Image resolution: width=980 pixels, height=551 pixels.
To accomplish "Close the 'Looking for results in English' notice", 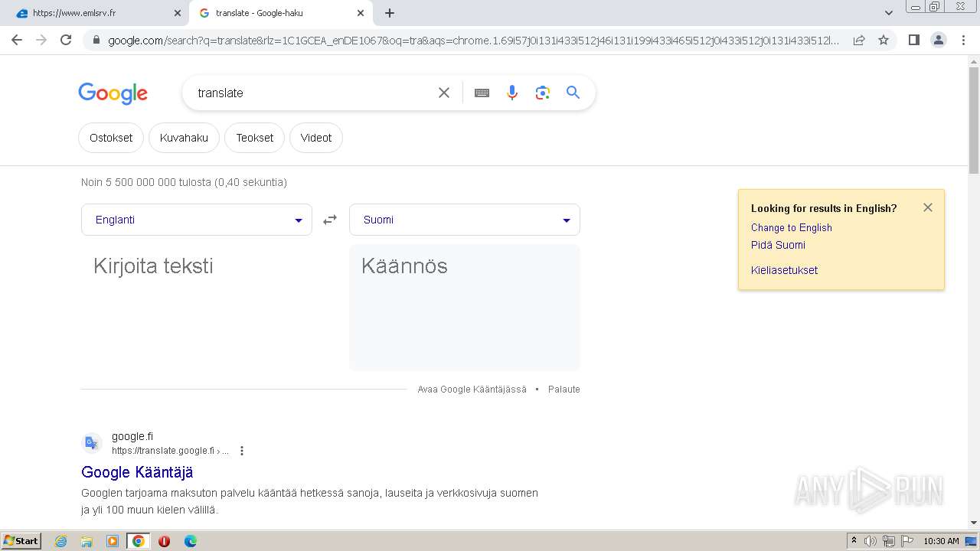I will coord(928,207).
